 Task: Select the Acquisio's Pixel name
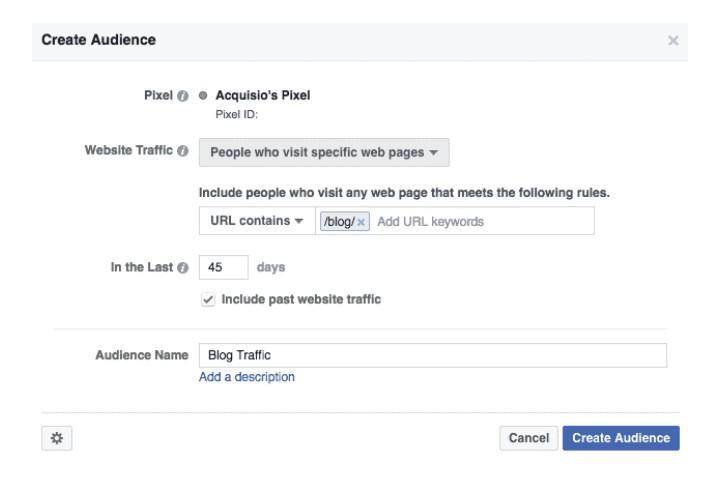pyautogui.click(x=263, y=96)
